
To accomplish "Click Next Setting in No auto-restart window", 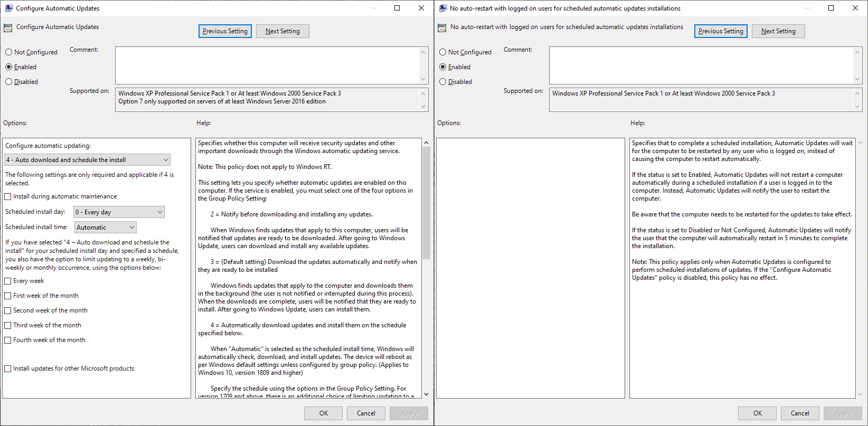I will click(778, 31).
